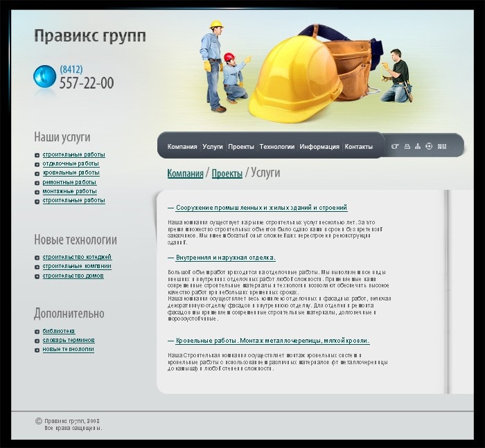Viewport: 485px width, 448px height.
Task: Click the search magnifier icon in navigation bar
Action: (x=395, y=146)
